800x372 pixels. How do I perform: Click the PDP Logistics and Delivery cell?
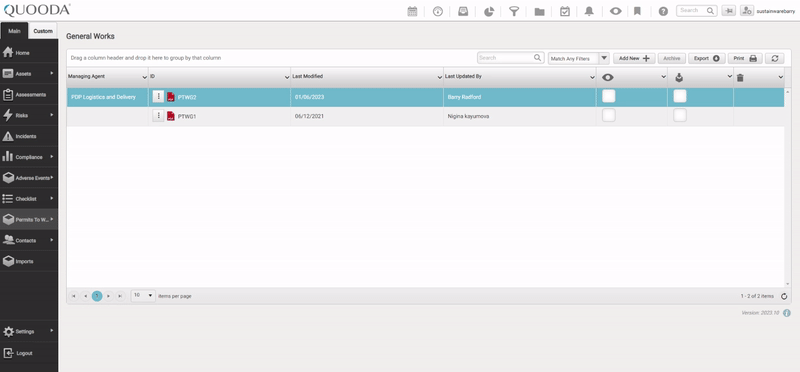point(107,97)
